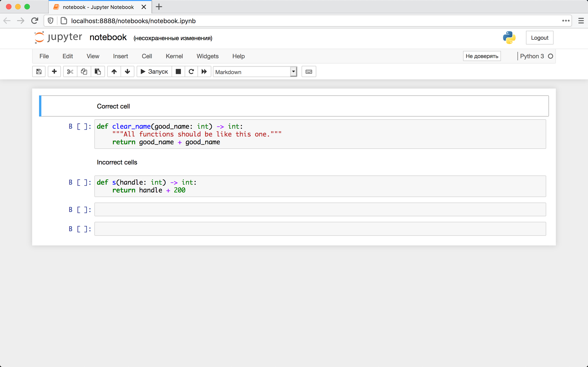This screenshot has height=367, width=588.
Task: Interrupt the kernel stop icon
Action: (x=178, y=72)
